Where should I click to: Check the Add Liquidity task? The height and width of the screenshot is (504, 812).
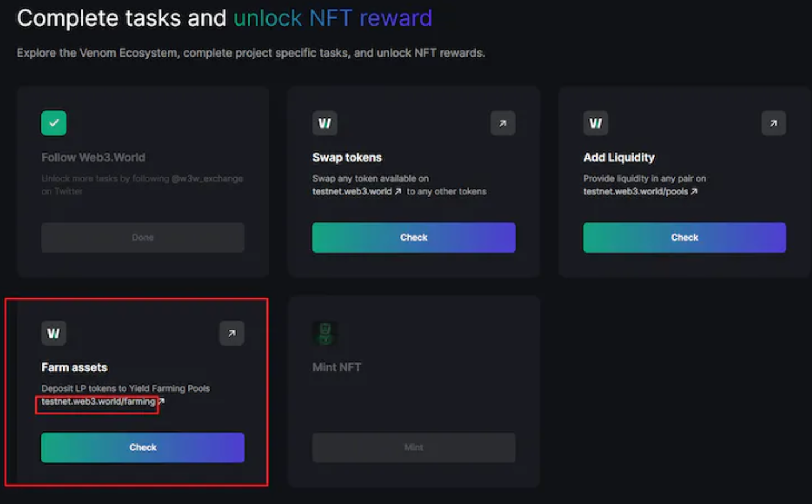point(684,237)
